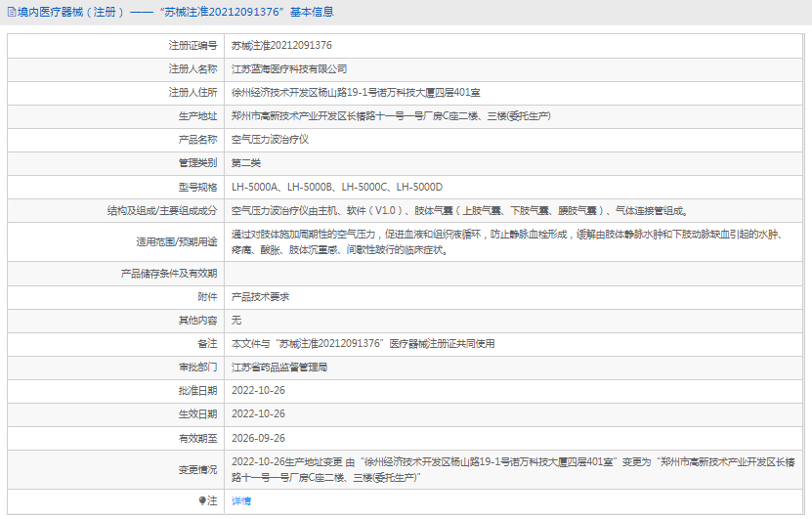Select the 变更情况 change description text
Viewport: 812px width, 519px height.
(513, 470)
